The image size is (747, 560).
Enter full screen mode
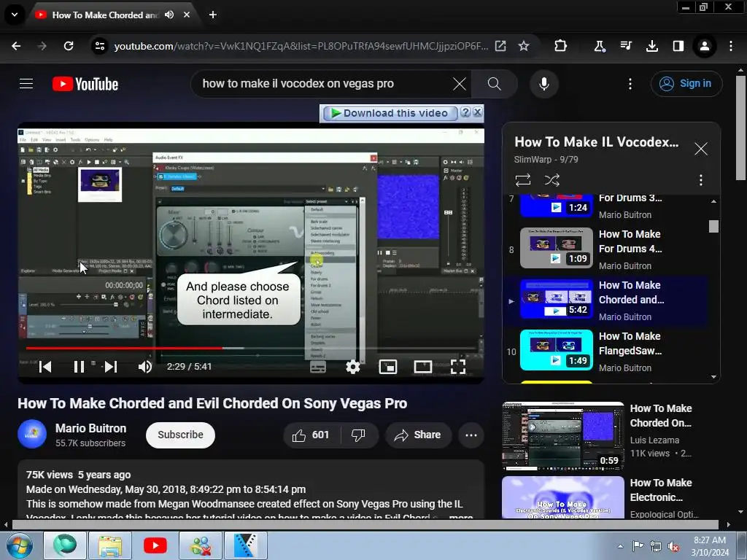click(x=458, y=367)
